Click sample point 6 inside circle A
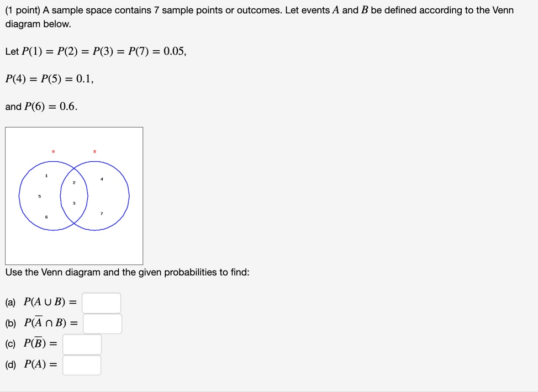The height and width of the screenshot is (392, 538). pos(46,218)
